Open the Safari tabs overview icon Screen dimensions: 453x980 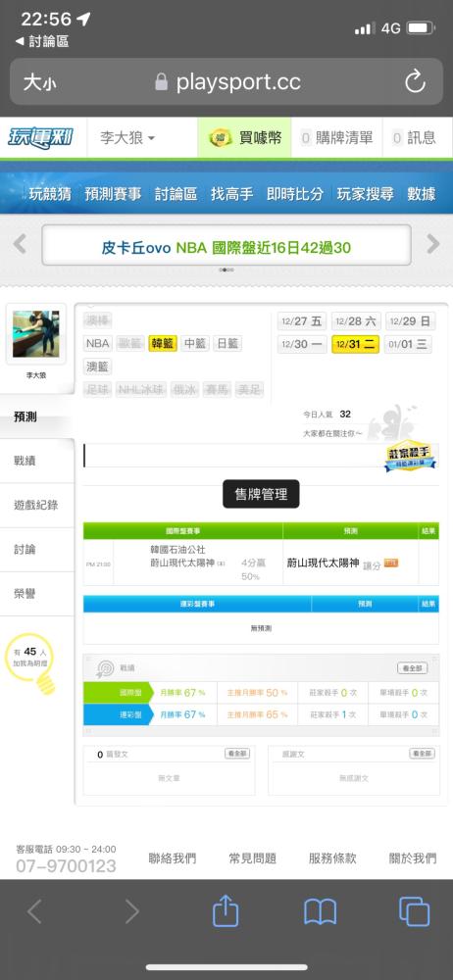414,911
